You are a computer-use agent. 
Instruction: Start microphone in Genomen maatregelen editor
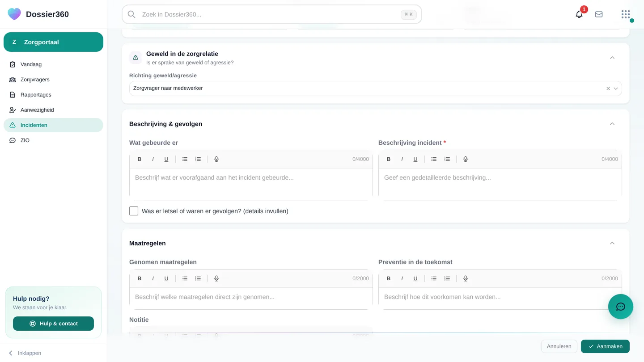[216, 278]
